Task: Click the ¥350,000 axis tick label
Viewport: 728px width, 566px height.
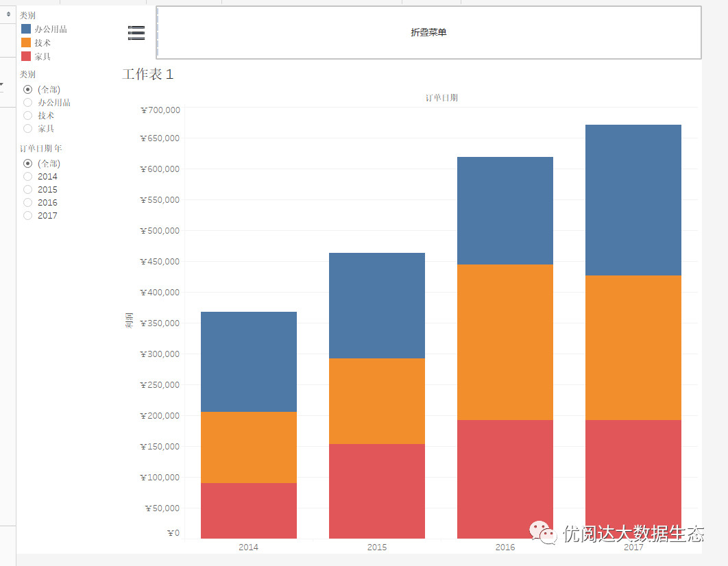Action: [x=160, y=323]
